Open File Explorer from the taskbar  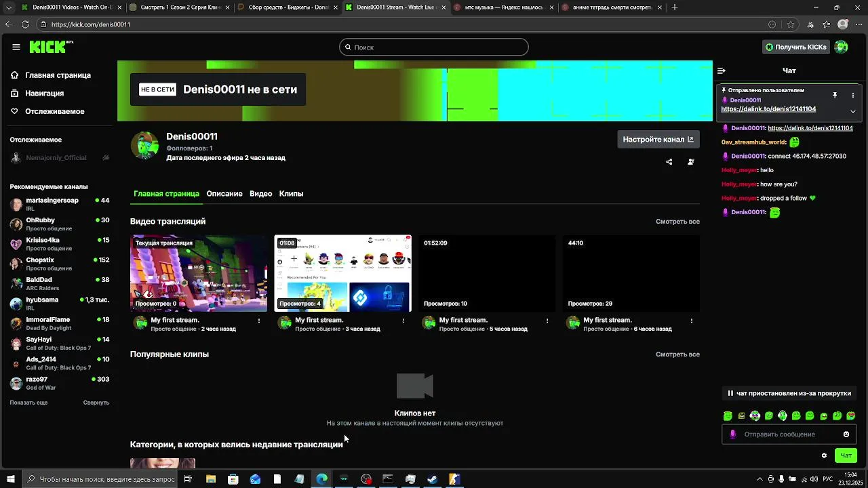(211, 479)
